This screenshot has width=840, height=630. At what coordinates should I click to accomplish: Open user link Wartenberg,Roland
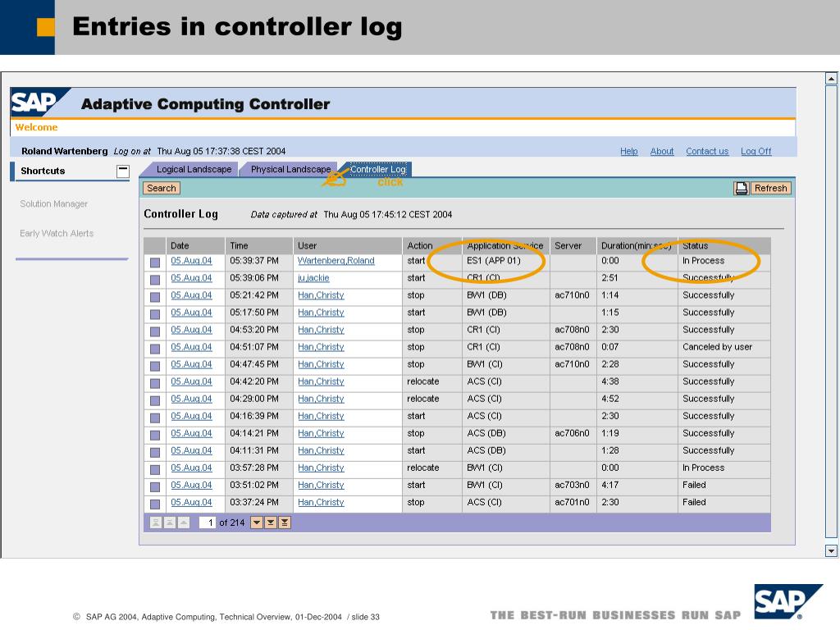click(336, 260)
